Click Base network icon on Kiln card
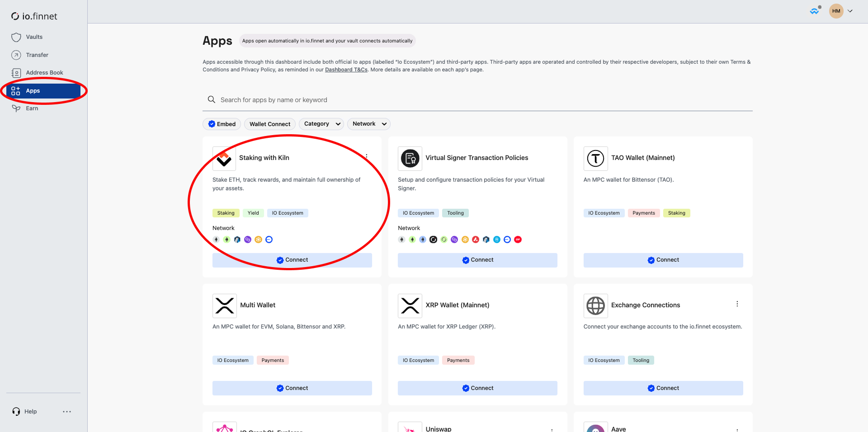The width and height of the screenshot is (868, 432). [269, 239]
